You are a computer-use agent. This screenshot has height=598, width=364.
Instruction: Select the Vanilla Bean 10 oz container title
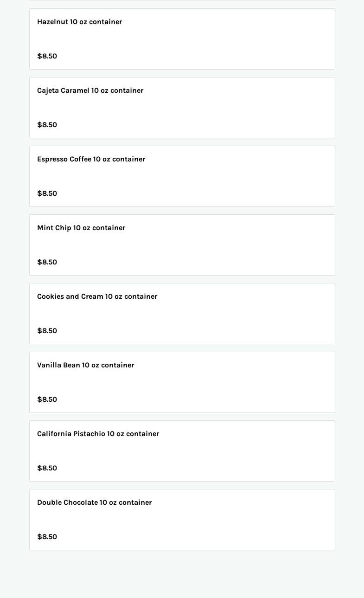pos(85,365)
